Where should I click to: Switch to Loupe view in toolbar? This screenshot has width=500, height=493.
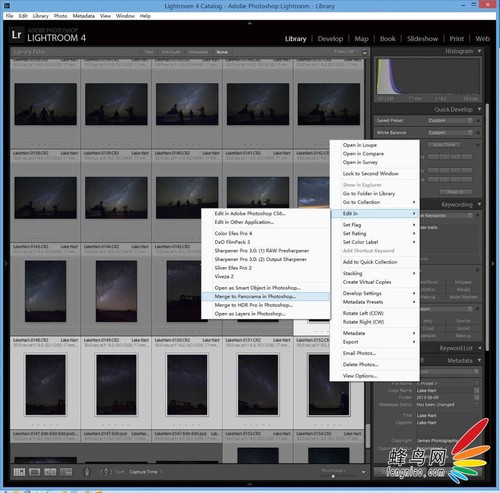35,472
